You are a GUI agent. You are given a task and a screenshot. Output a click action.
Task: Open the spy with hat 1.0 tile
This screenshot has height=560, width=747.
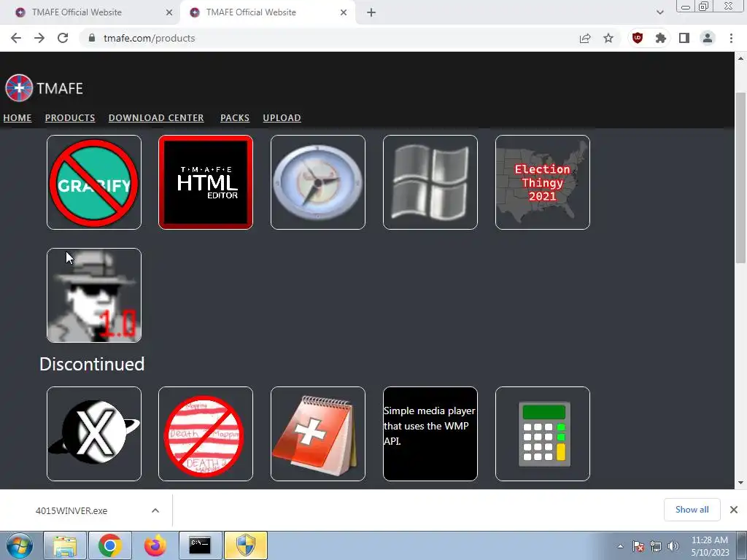pyautogui.click(x=94, y=295)
